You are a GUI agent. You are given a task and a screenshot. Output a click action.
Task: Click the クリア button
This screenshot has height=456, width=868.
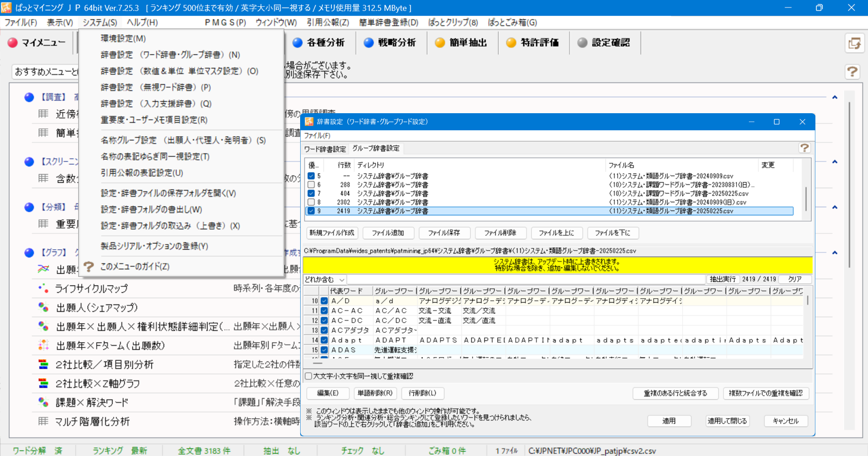point(795,279)
